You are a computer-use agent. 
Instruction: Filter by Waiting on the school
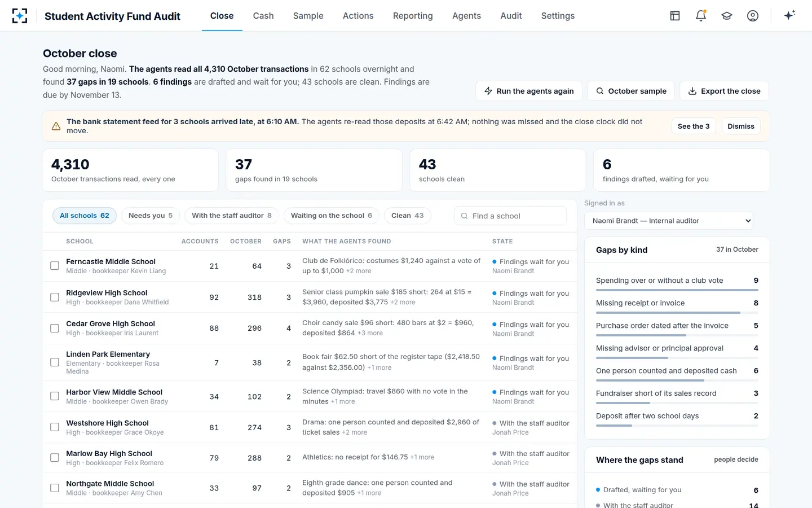pos(332,216)
